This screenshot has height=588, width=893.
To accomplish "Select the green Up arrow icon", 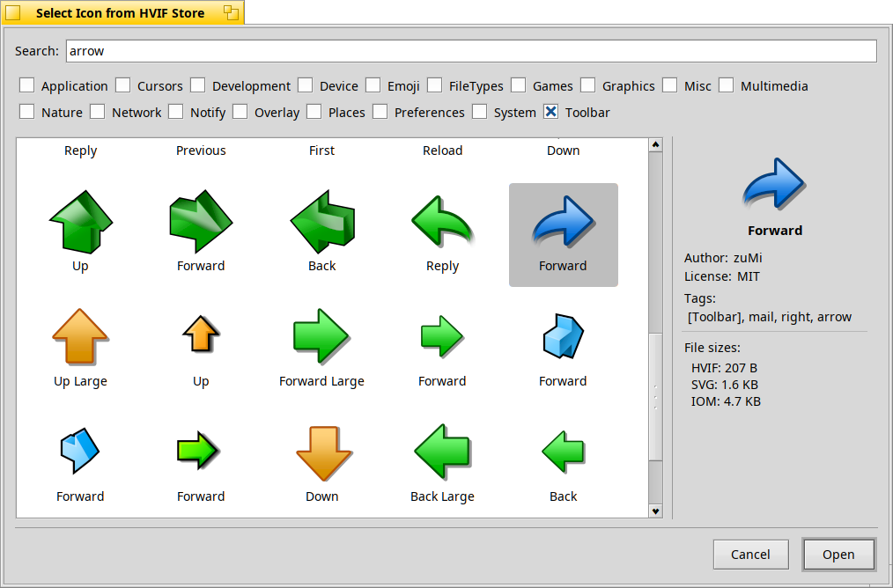I will (x=80, y=223).
